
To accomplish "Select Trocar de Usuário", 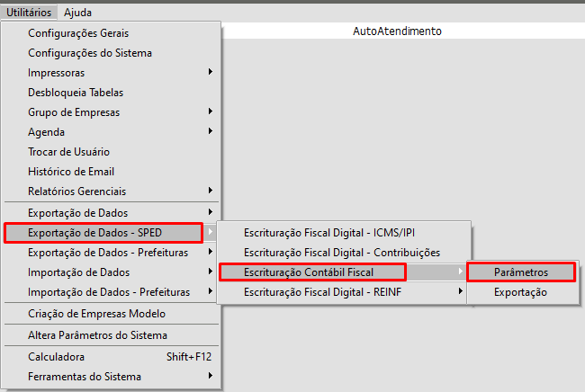I will [x=112, y=152].
